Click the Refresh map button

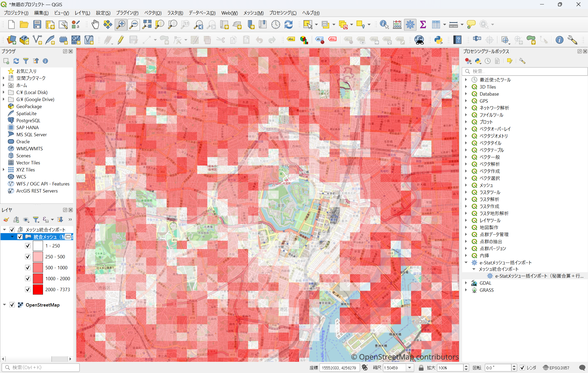point(288,24)
